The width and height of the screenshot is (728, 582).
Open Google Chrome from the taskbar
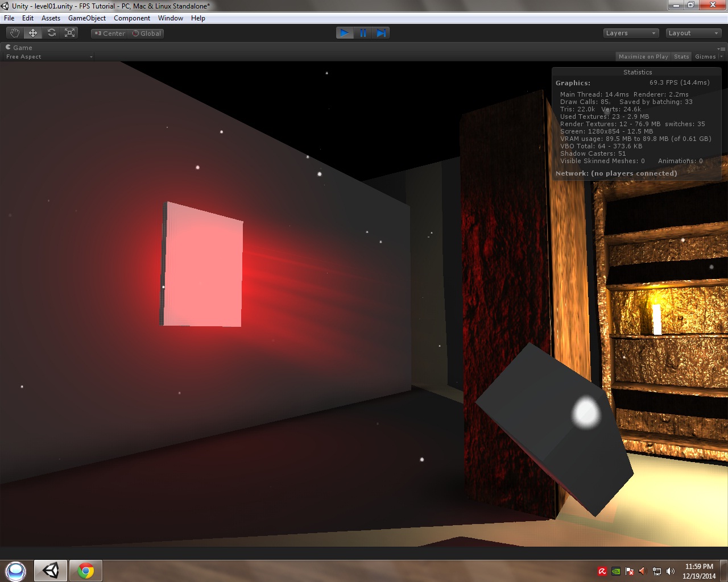(x=85, y=570)
